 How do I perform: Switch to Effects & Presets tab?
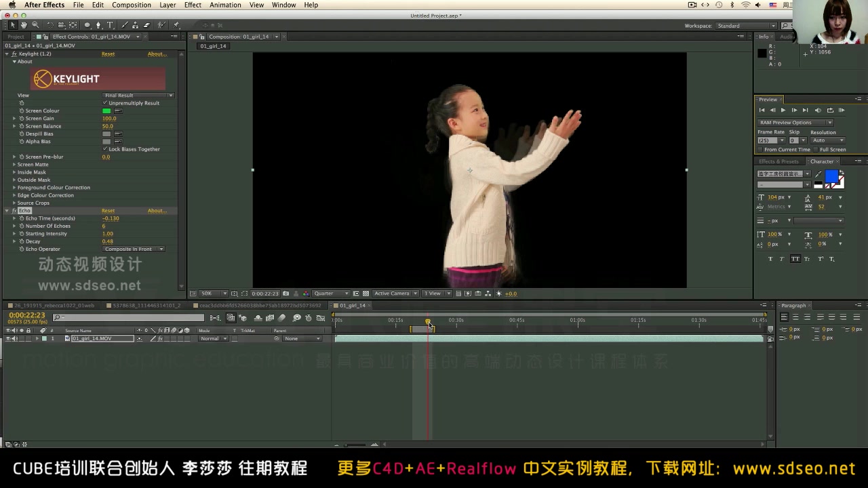tap(778, 161)
